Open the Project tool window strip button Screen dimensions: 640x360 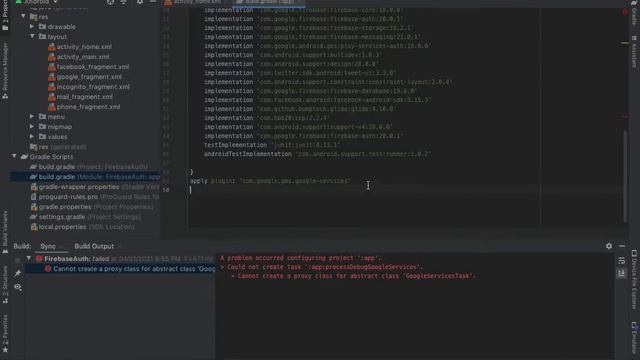[5, 16]
